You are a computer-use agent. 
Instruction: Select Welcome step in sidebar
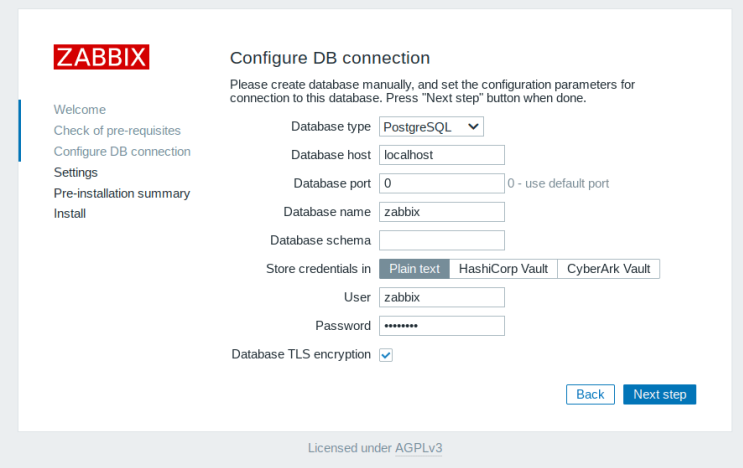[80, 110]
